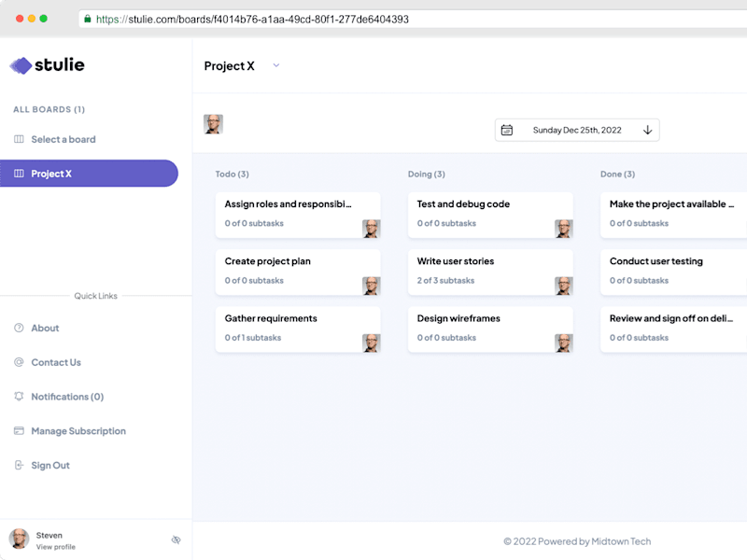Open the Gather requirements card

click(x=298, y=329)
